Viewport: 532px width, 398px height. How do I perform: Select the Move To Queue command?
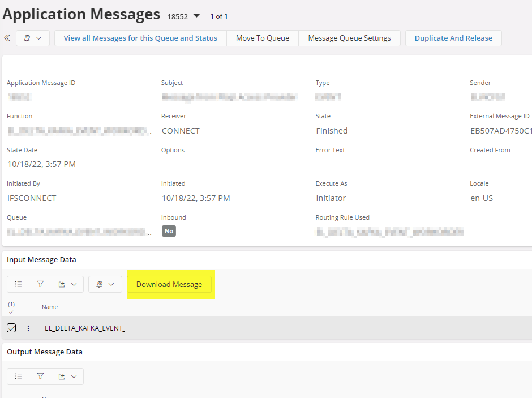pos(262,38)
